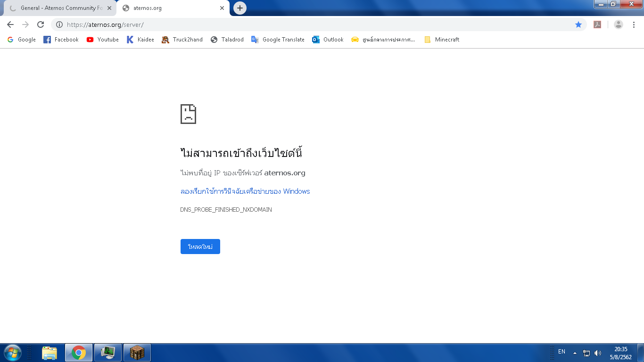644x362 pixels.
Task: Reload the page using the toolbar refresh icon
Action: pyautogui.click(x=41, y=25)
